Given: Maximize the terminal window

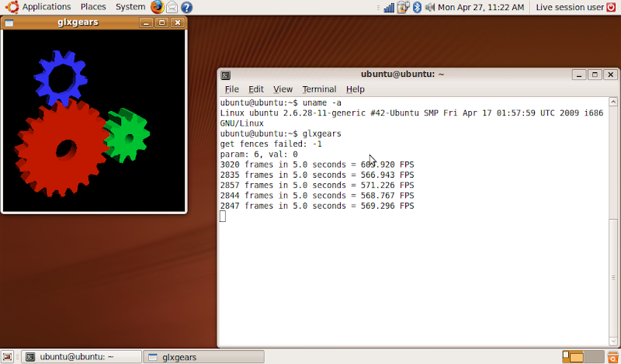Looking at the screenshot, I should [595, 75].
